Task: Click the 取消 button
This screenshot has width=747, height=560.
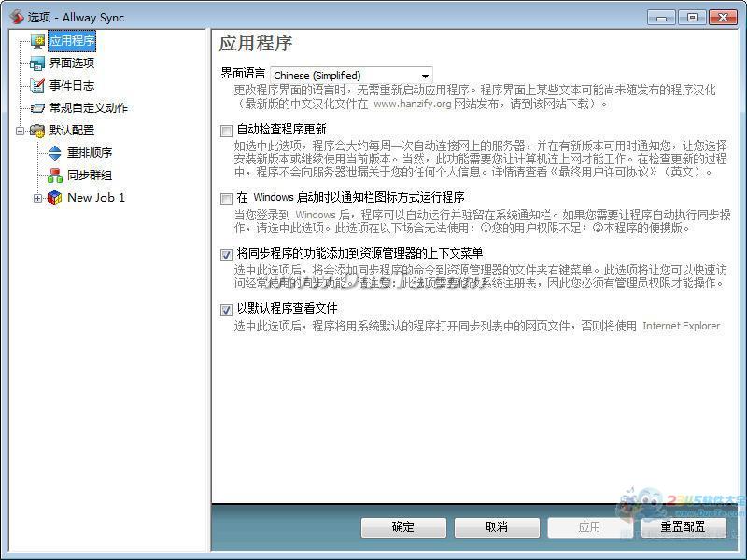Action: [497, 527]
